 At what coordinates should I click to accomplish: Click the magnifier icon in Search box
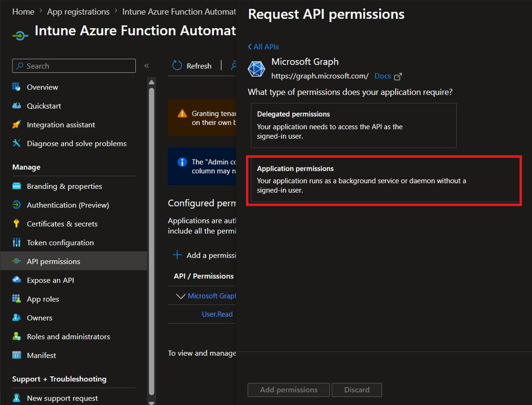pos(20,66)
